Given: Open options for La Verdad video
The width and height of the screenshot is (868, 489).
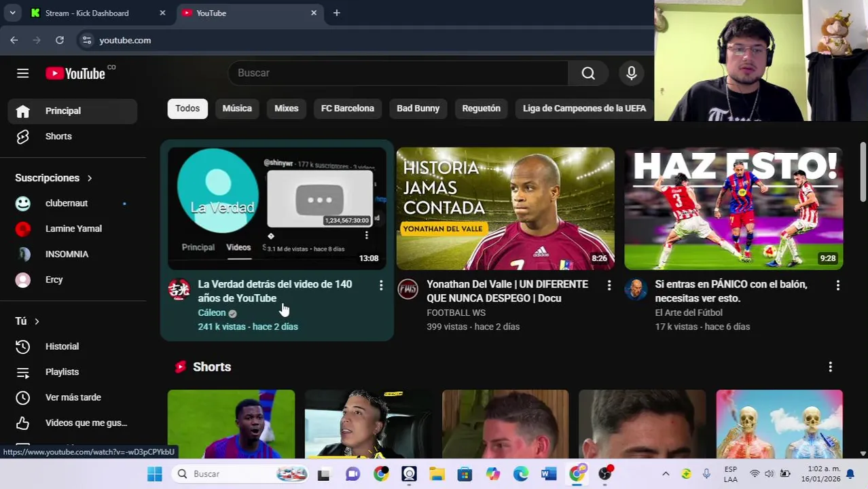Looking at the screenshot, I should (381, 285).
